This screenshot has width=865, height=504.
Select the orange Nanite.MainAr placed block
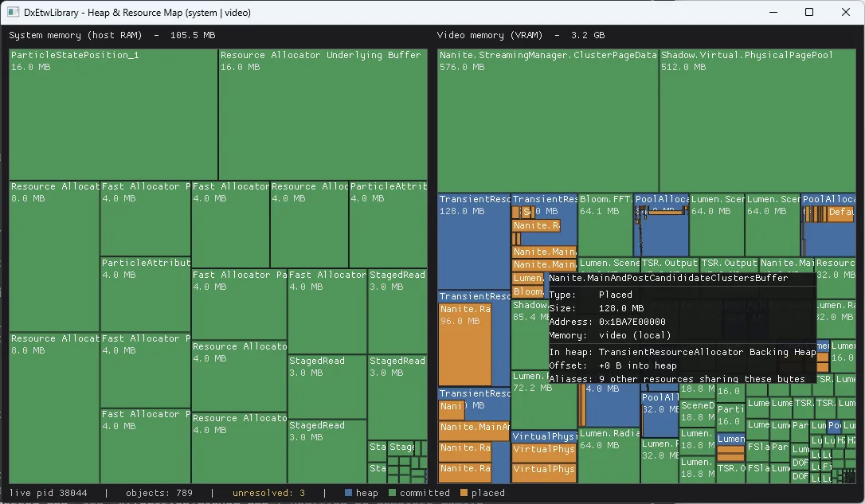point(475,431)
